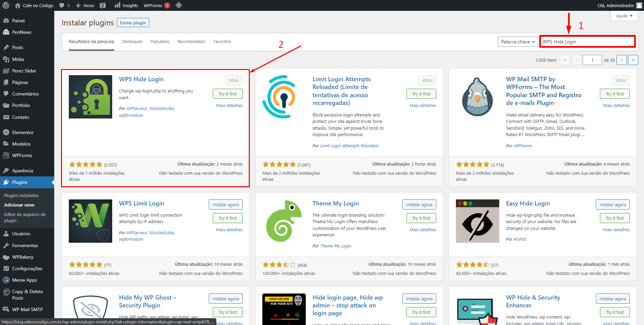Screen dimensions: 644x325
Task: Click the Yoast SEO icon in admin bar
Action: [x=103, y=5]
